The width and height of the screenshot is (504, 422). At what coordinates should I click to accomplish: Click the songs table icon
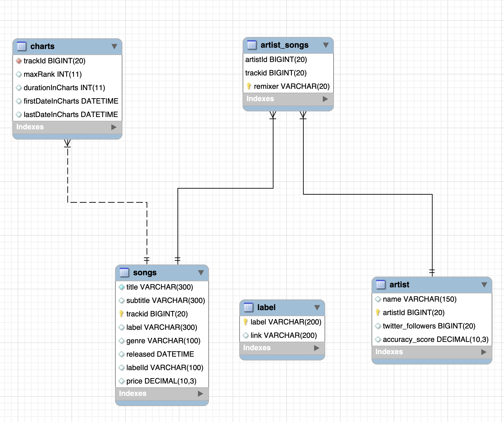(124, 273)
